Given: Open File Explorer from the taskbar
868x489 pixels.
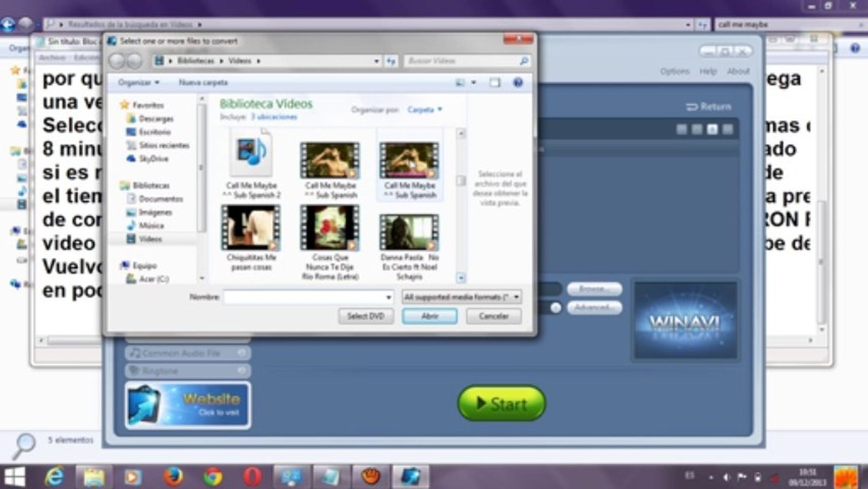Looking at the screenshot, I should click(93, 477).
